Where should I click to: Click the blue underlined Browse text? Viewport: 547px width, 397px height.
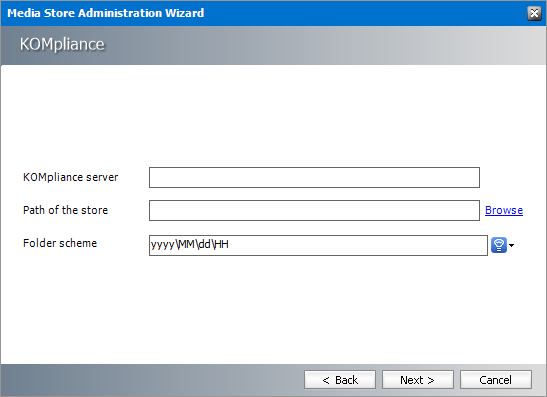point(504,210)
